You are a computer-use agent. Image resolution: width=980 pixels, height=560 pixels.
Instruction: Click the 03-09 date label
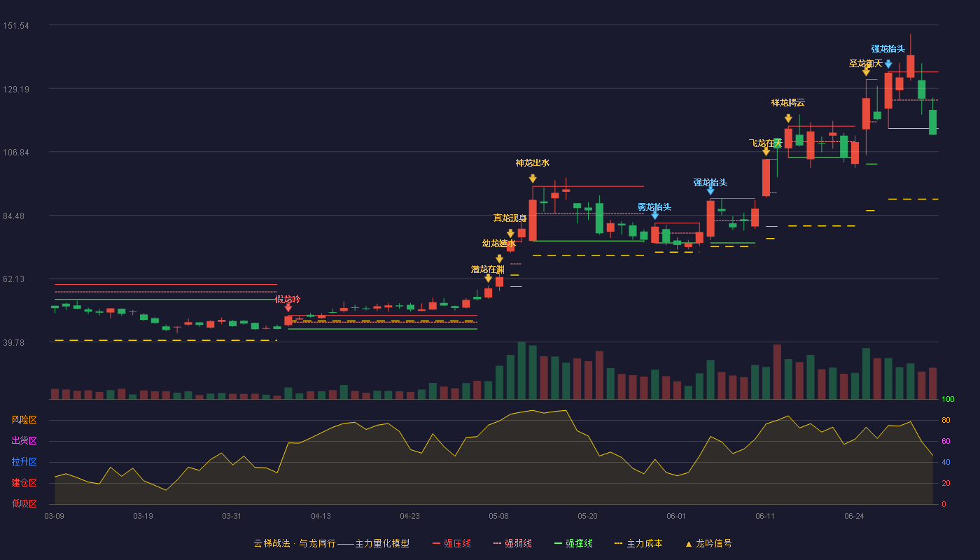coord(55,516)
